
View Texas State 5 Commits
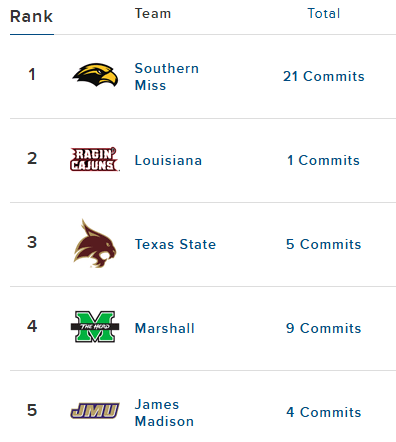(x=324, y=244)
